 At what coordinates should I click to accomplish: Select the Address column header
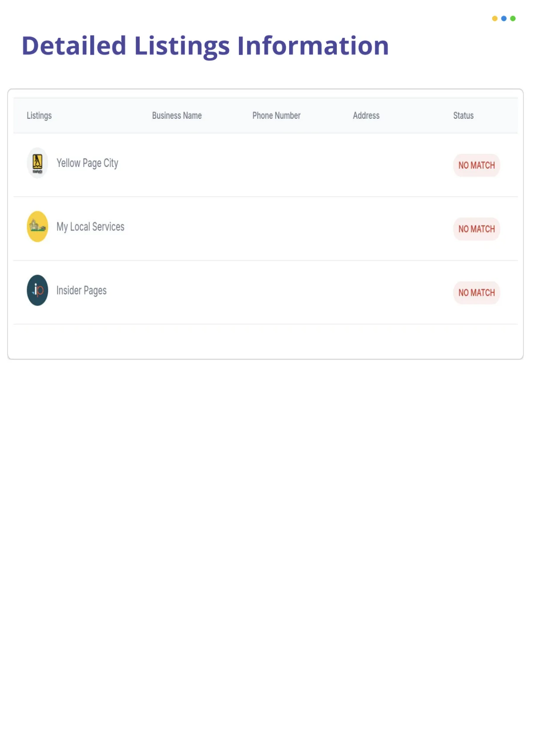[x=366, y=116]
